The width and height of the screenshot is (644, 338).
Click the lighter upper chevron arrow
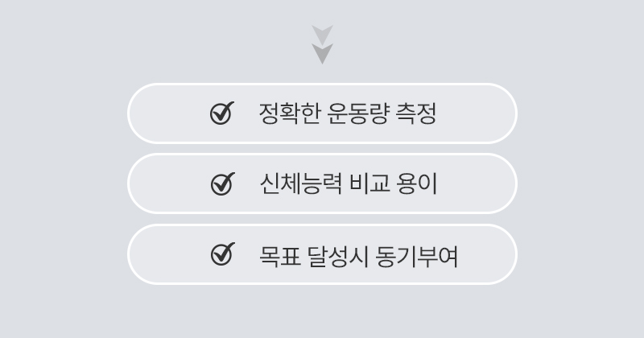point(322,34)
